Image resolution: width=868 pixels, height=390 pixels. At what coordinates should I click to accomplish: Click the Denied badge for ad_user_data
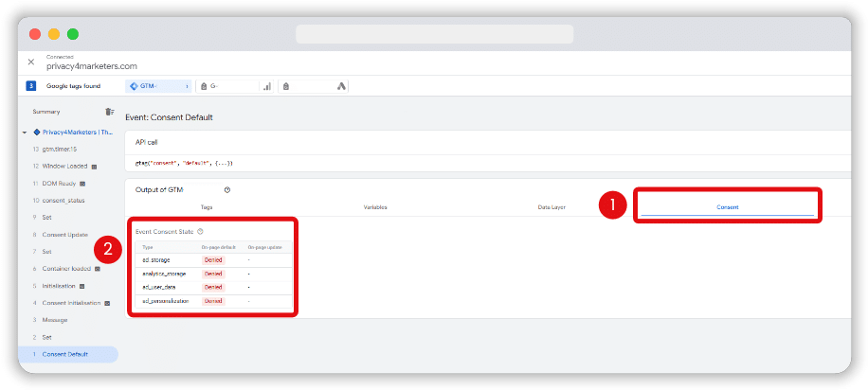pyautogui.click(x=213, y=287)
